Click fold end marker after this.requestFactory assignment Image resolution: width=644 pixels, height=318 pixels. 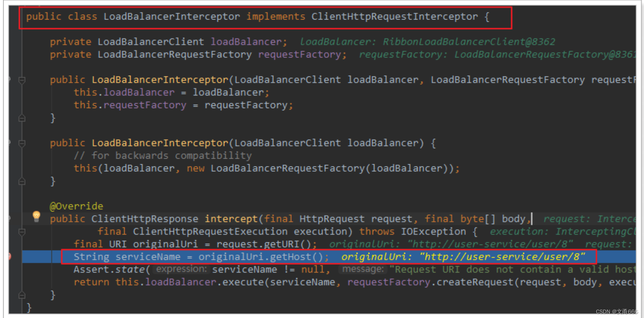22,118
